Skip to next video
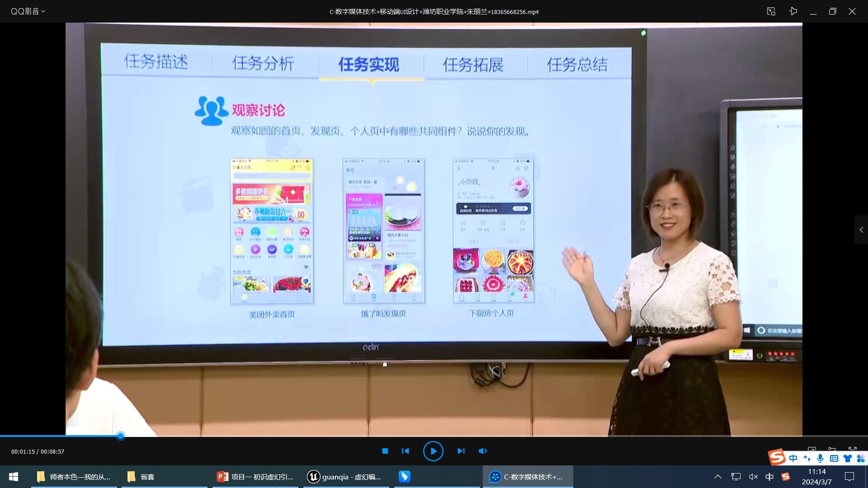 [x=461, y=451]
